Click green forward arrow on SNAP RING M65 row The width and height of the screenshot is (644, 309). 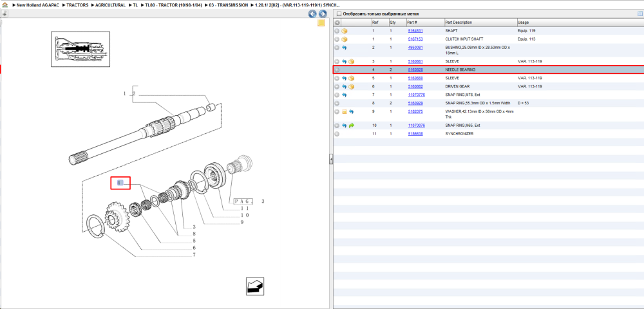(x=351, y=126)
